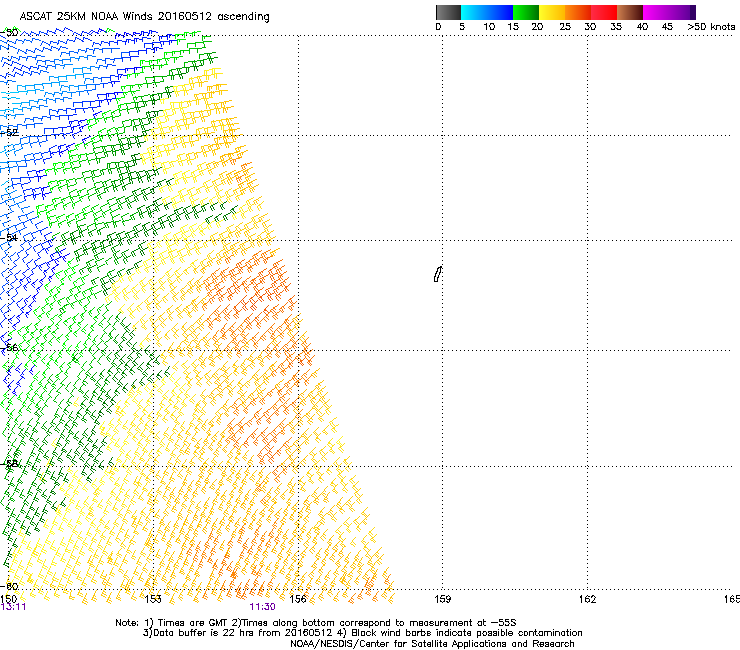Select the red 30-35 knots legend segment
Viewport: 740px width, 650px height.
[x=604, y=12]
